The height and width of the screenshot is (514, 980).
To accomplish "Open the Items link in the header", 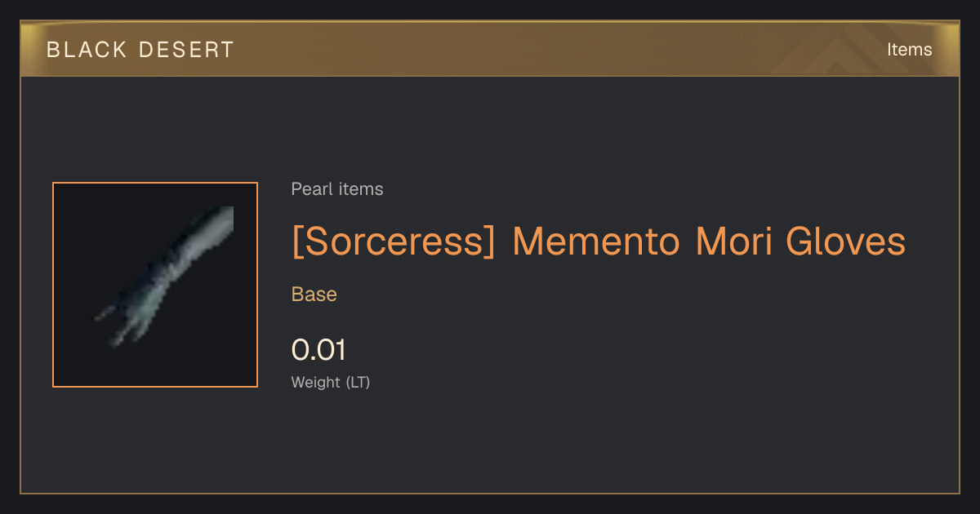I will tap(909, 49).
